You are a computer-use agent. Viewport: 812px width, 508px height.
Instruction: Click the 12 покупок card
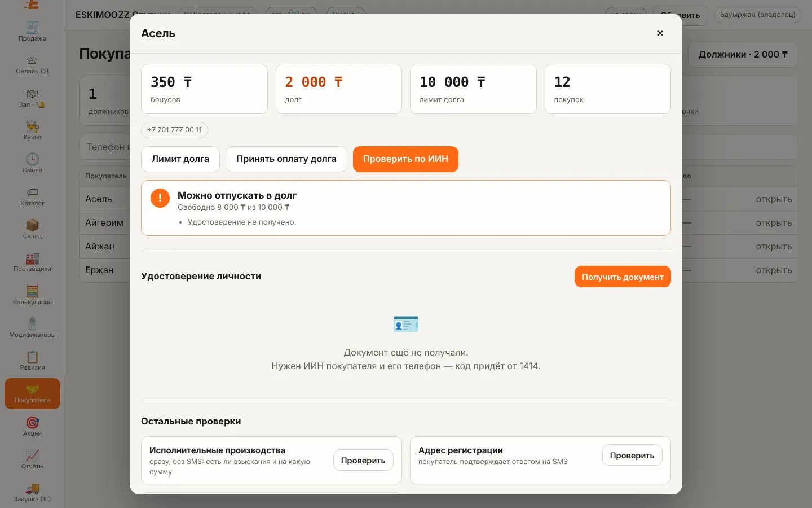608,89
